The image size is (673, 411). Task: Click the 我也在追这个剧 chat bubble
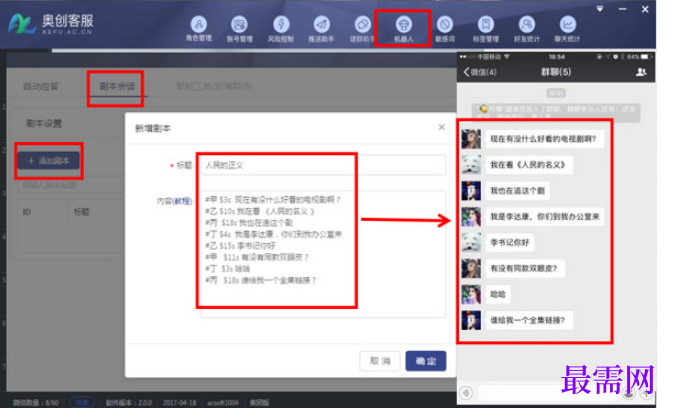[x=518, y=190]
